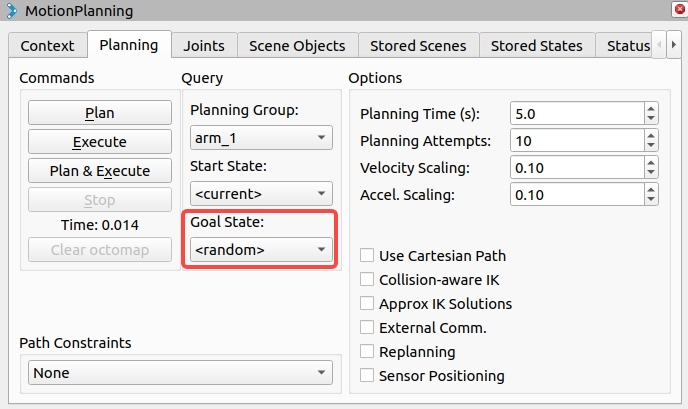Click the Plan & Execute button
Viewport: 688px width, 409px height.
[100, 171]
